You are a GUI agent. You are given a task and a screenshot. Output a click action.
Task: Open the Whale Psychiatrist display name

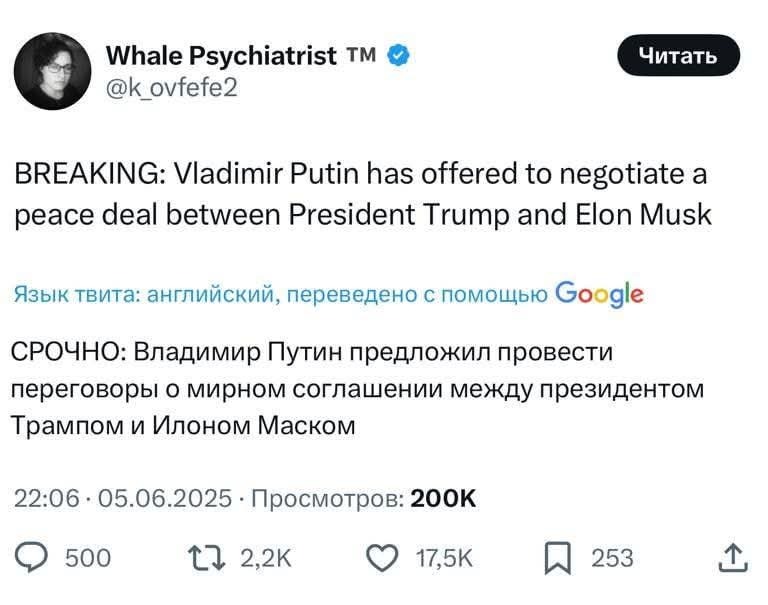point(221,56)
